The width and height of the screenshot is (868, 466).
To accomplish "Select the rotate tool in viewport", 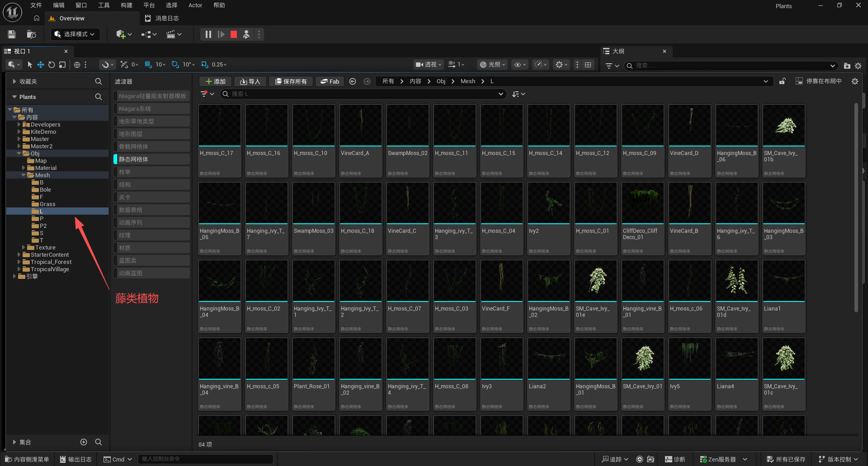I will (x=52, y=65).
